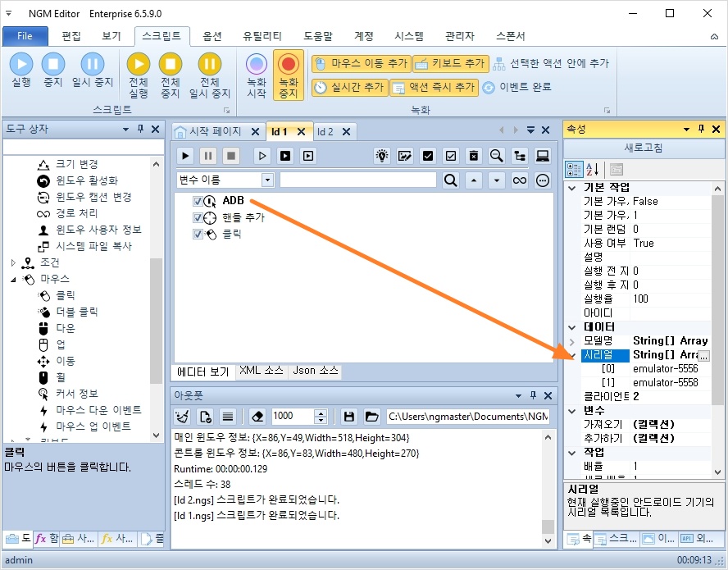Toggle 실시간 추가 option
728x570 pixels.
pos(349,87)
